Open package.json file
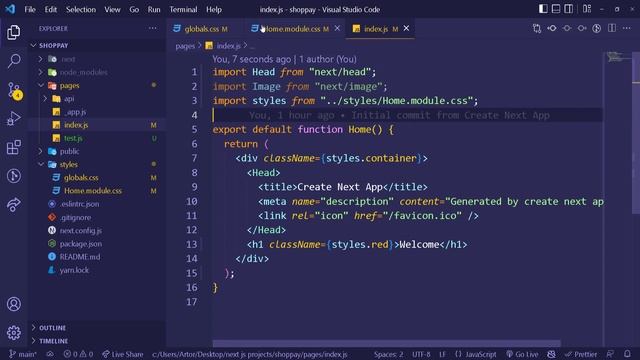The image size is (640, 360). point(97,244)
